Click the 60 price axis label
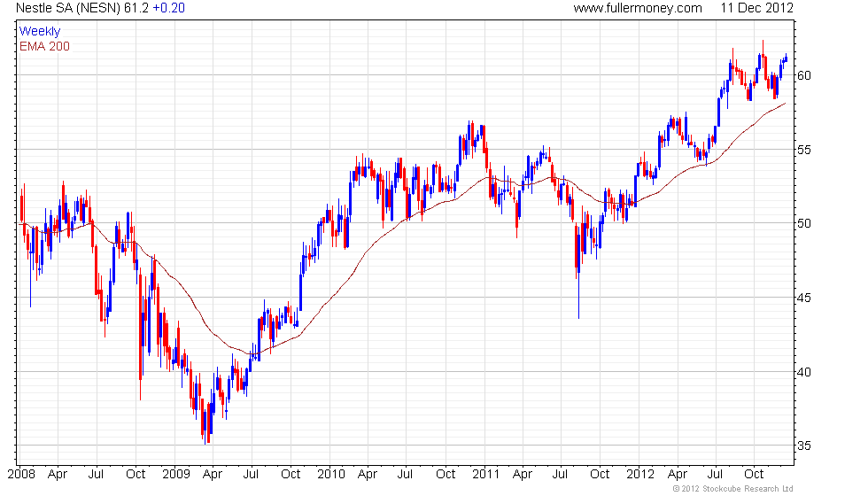This screenshot has height=496, width=868. coord(804,75)
